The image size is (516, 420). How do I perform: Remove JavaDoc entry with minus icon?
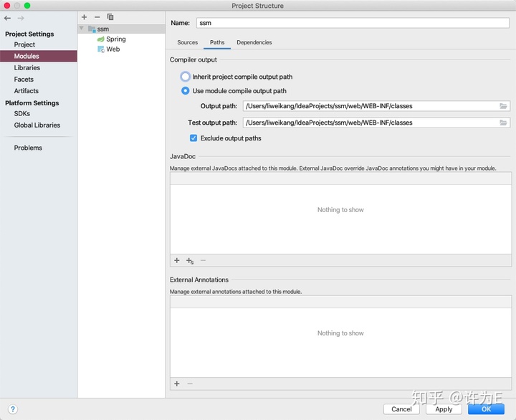click(203, 260)
